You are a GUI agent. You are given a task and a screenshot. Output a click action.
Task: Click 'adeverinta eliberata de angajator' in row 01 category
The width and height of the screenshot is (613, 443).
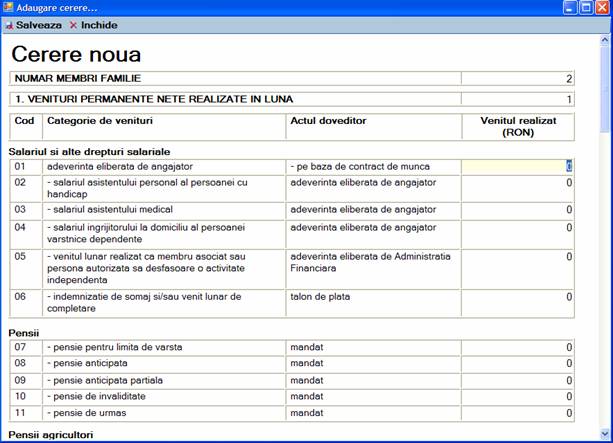click(120, 167)
